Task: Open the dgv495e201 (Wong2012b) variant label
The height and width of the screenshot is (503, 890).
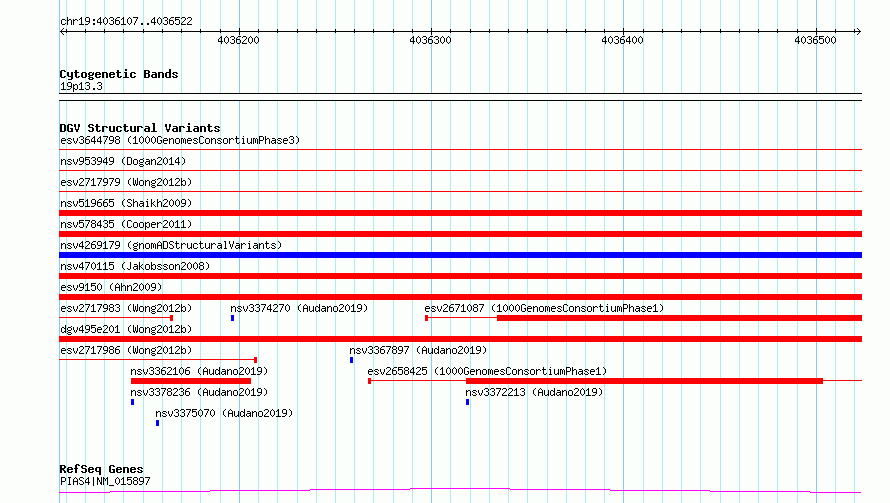Action: pyautogui.click(x=126, y=329)
